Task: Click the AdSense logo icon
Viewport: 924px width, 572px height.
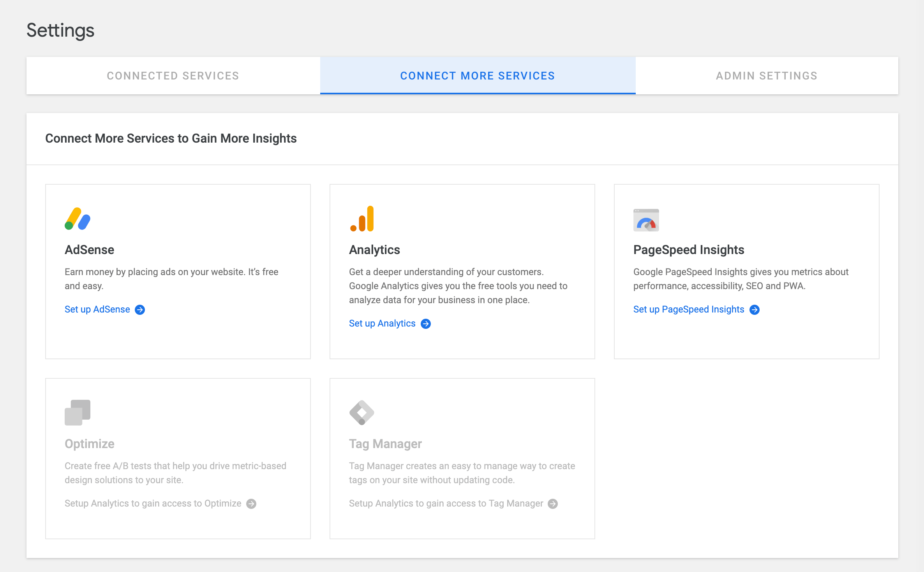Action: point(78,219)
